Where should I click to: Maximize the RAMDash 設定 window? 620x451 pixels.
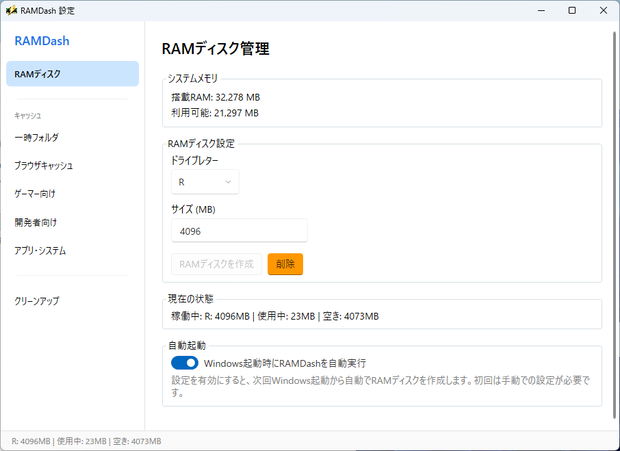pos(572,11)
